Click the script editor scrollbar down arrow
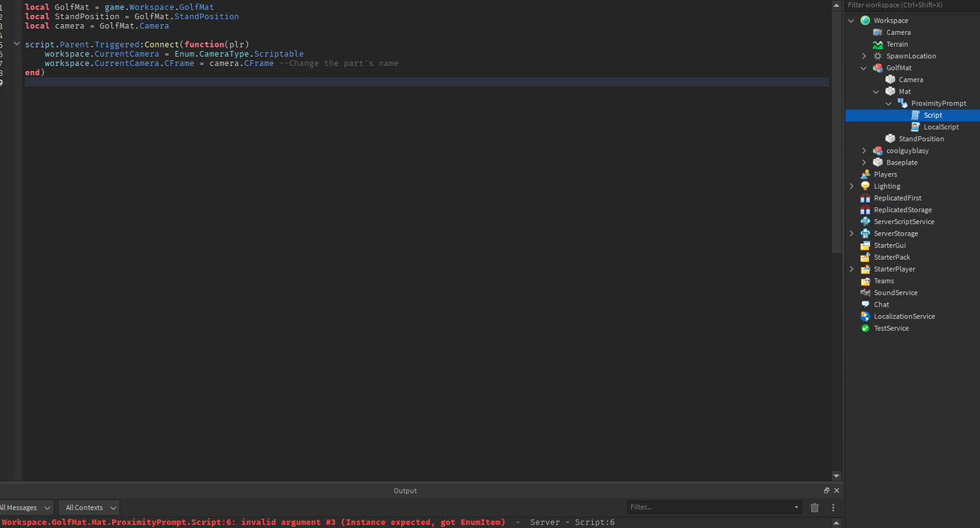The image size is (980, 528). coord(836,476)
